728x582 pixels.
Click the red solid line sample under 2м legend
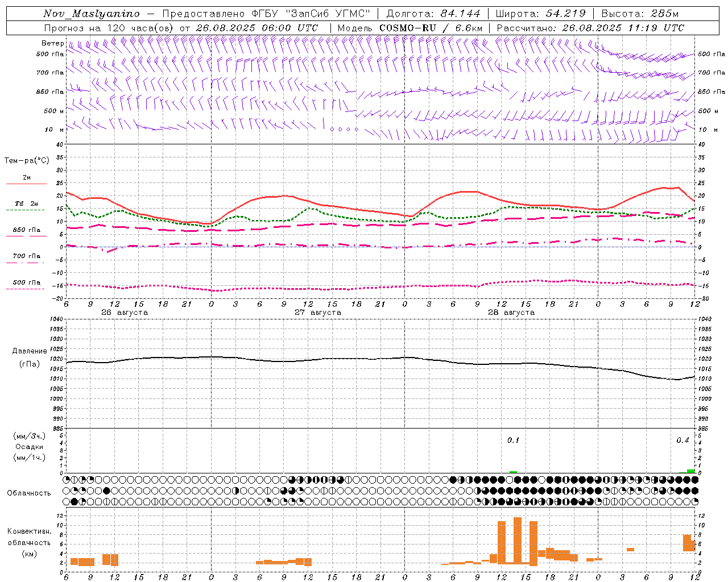26,184
